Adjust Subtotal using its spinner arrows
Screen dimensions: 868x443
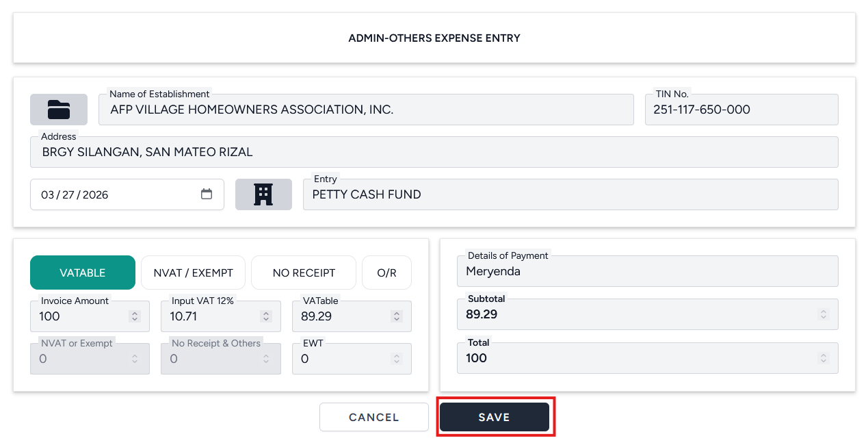click(x=824, y=315)
